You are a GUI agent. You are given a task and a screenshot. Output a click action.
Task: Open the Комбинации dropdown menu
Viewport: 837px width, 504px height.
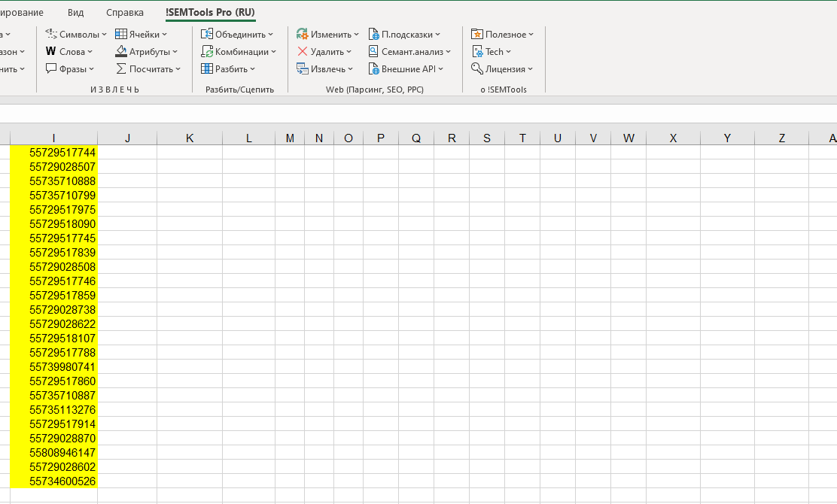(x=273, y=52)
